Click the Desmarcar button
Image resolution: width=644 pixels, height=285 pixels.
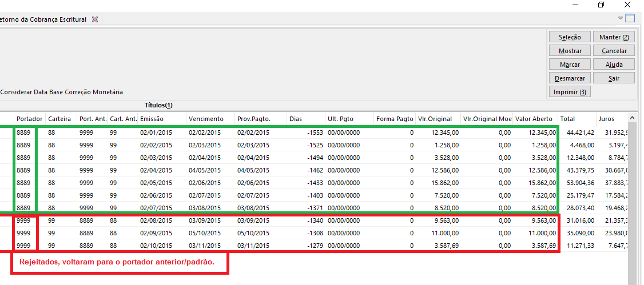570,78
